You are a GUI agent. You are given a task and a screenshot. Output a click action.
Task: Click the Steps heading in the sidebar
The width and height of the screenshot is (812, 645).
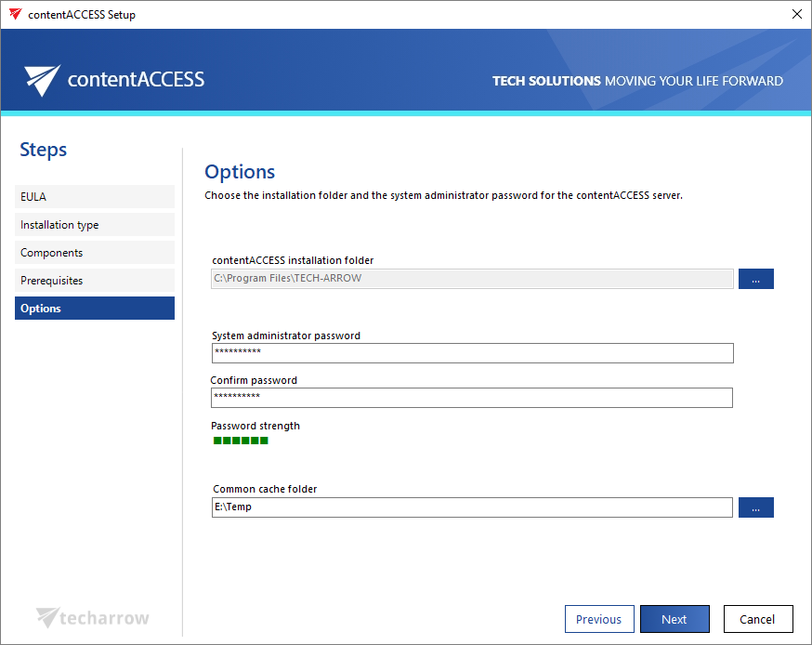(x=41, y=150)
